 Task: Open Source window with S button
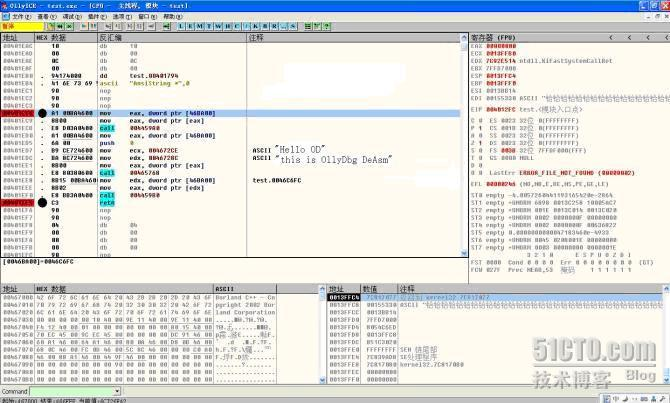293,26
